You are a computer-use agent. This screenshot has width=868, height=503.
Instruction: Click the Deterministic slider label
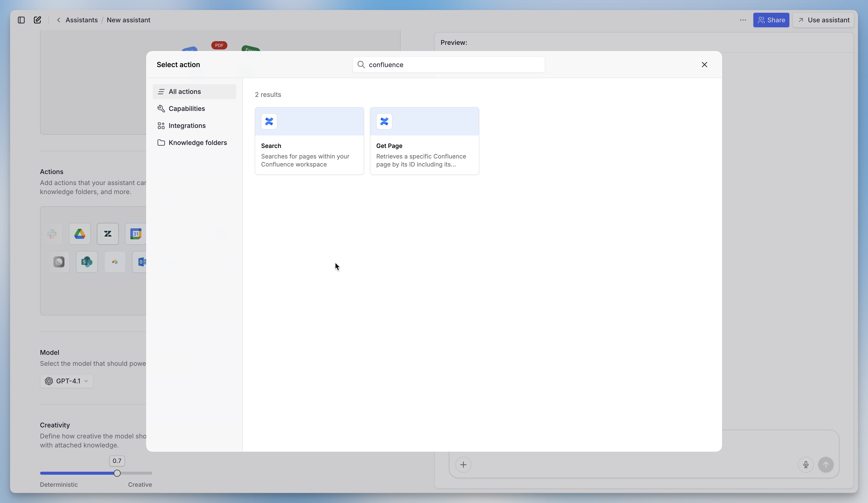(x=59, y=485)
